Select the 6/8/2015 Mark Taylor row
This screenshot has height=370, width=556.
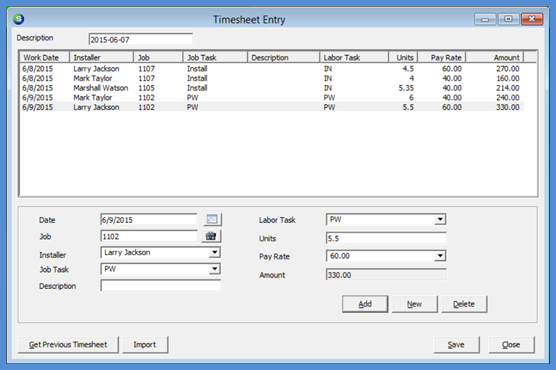(272, 78)
